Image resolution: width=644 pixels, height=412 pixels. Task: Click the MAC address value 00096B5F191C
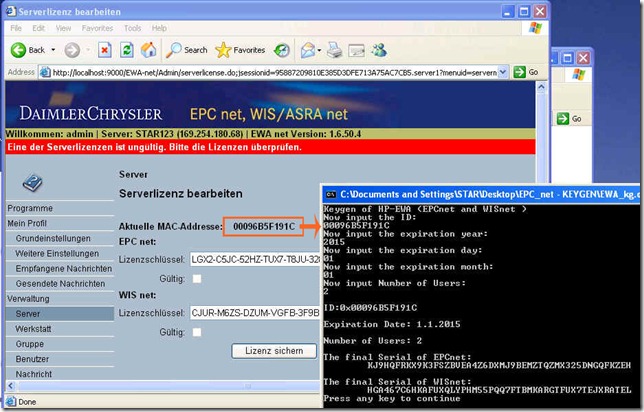pos(264,227)
